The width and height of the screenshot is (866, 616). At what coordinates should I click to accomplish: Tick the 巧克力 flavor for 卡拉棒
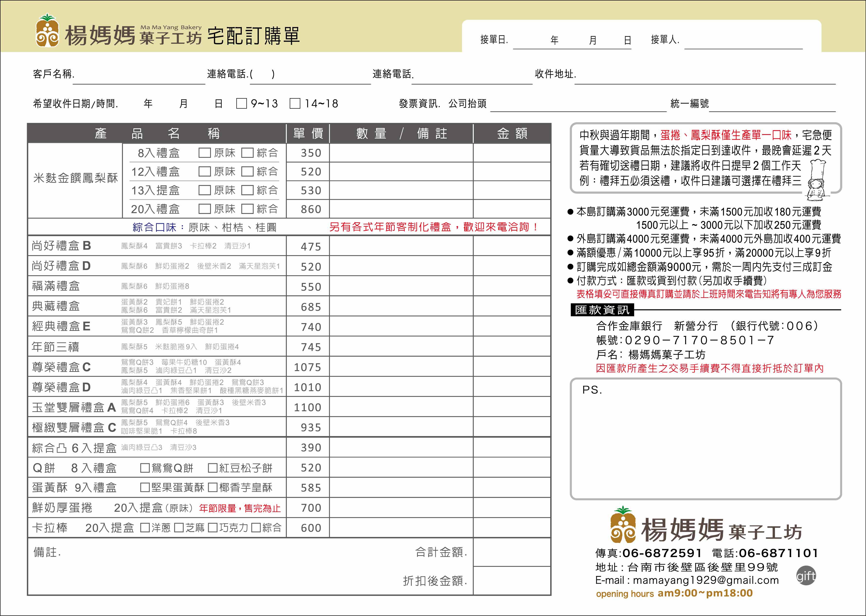pyautogui.click(x=213, y=528)
